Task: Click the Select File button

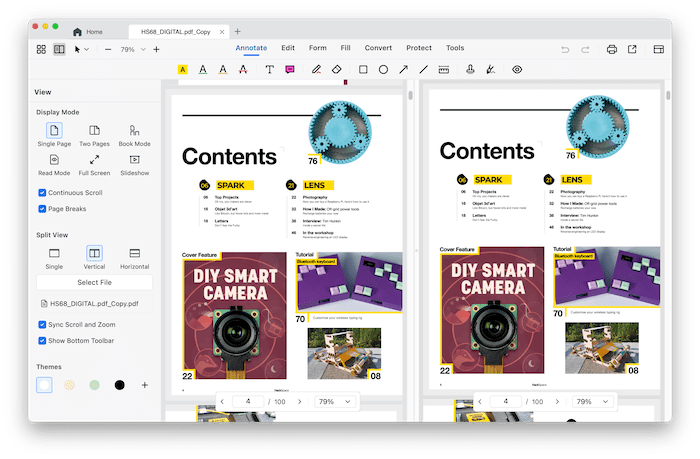Action: pos(94,282)
